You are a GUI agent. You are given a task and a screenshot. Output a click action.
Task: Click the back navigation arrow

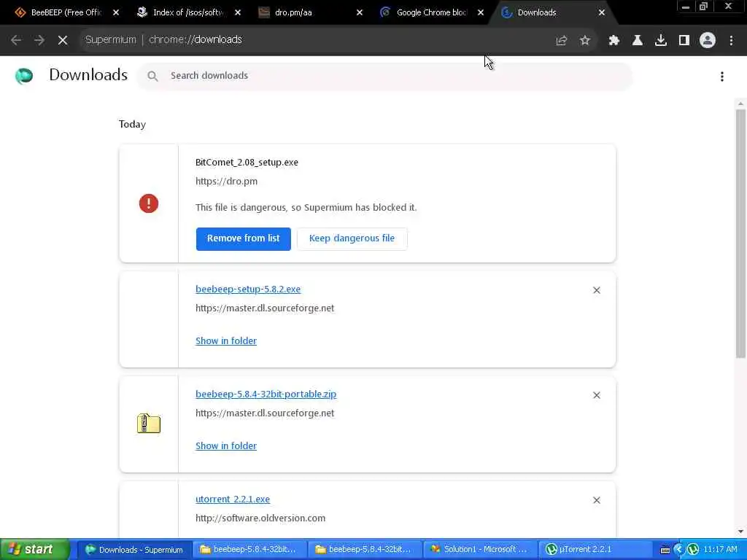tap(16, 40)
